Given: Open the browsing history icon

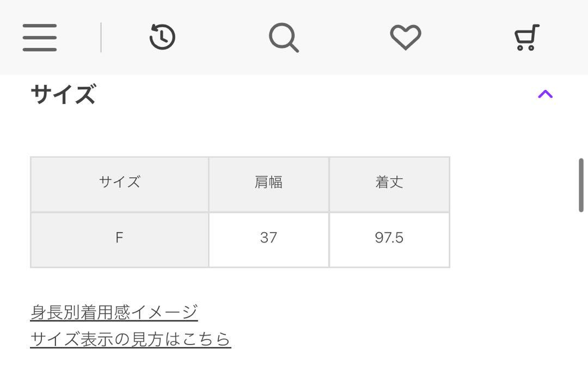Looking at the screenshot, I should click(x=162, y=38).
